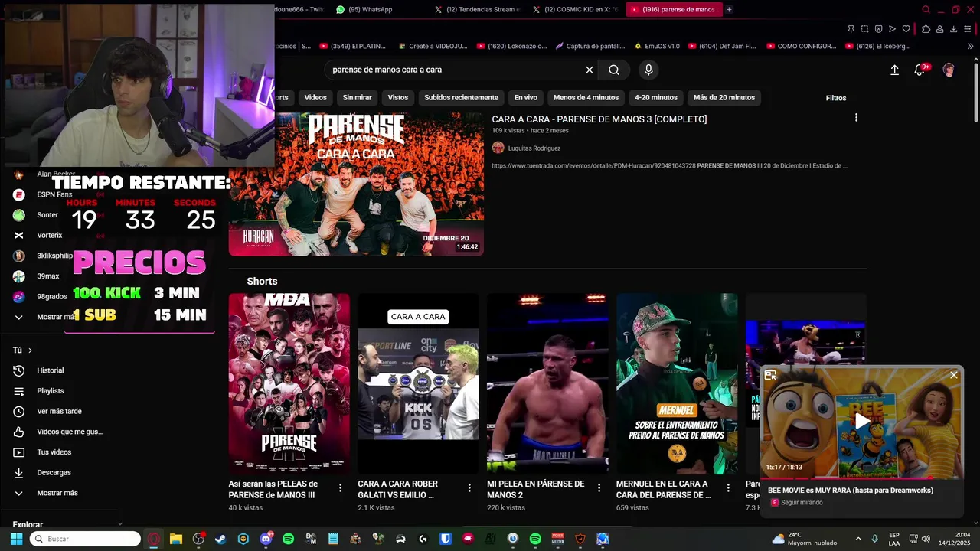Expand Mostrar más under subscriptions

point(46,317)
